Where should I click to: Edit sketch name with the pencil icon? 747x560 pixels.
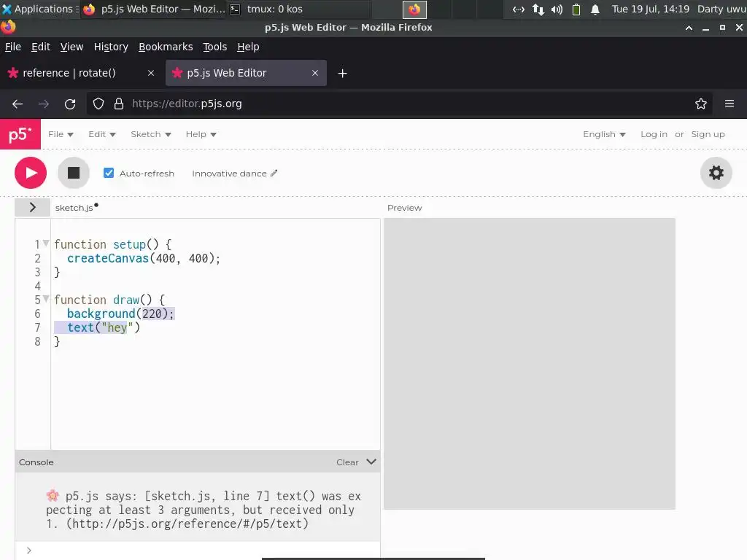tap(274, 174)
